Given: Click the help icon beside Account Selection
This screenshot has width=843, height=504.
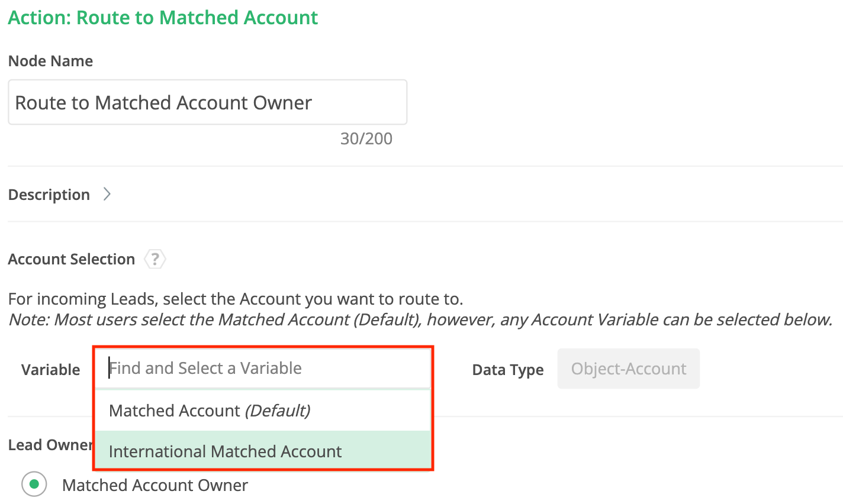Looking at the screenshot, I should pos(155,259).
